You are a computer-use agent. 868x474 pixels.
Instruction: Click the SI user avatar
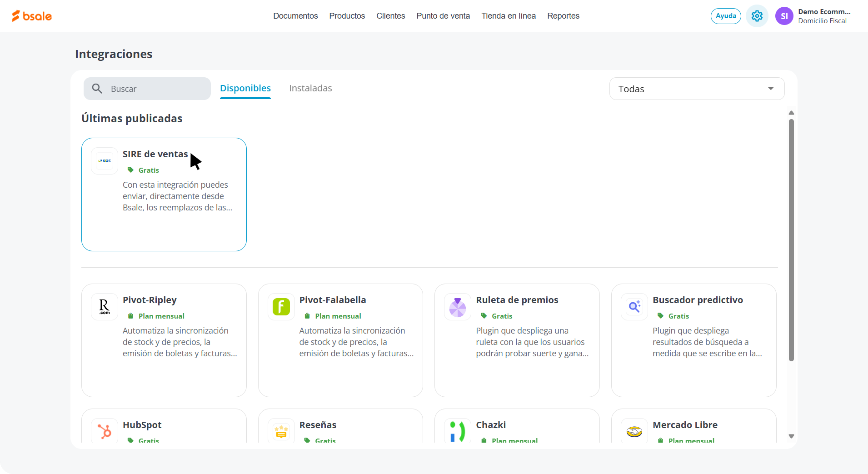click(784, 16)
